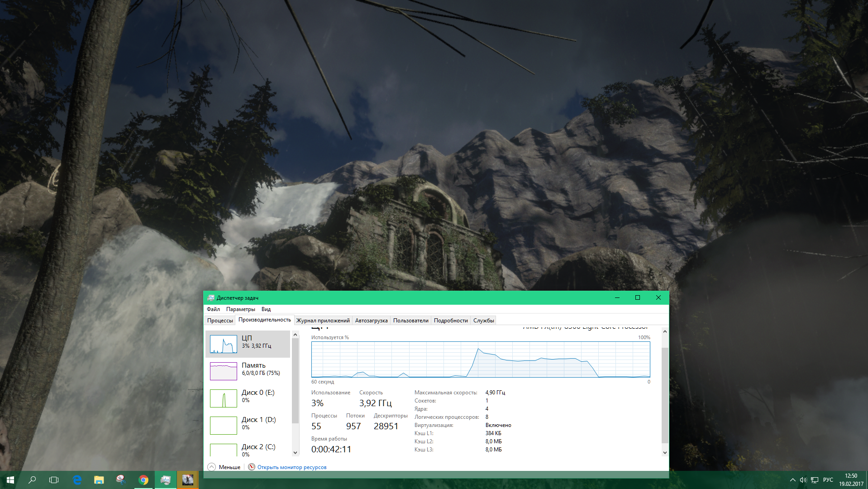The width and height of the screenshot is (868, 489).
Task: Click the 3,92 ГГц value under Скорость
Action: [376, 403]
